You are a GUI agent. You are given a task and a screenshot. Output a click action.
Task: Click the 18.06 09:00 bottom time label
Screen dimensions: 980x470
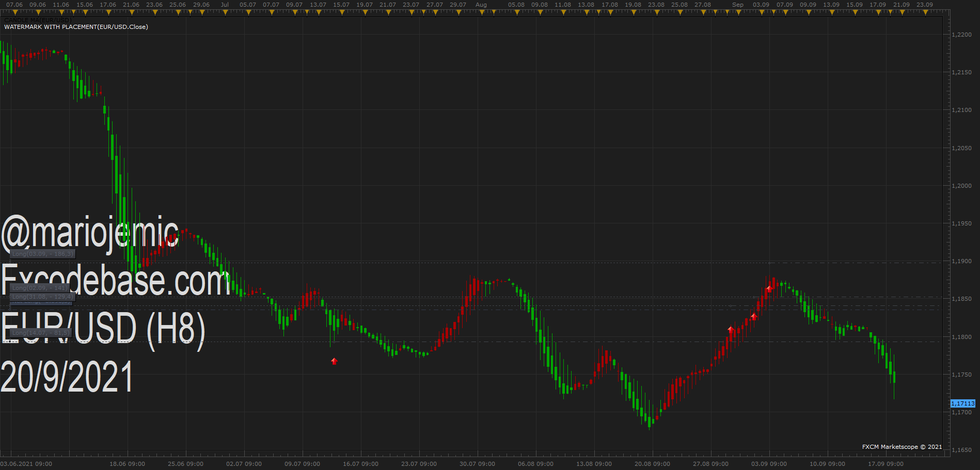(x=127, y=464)
